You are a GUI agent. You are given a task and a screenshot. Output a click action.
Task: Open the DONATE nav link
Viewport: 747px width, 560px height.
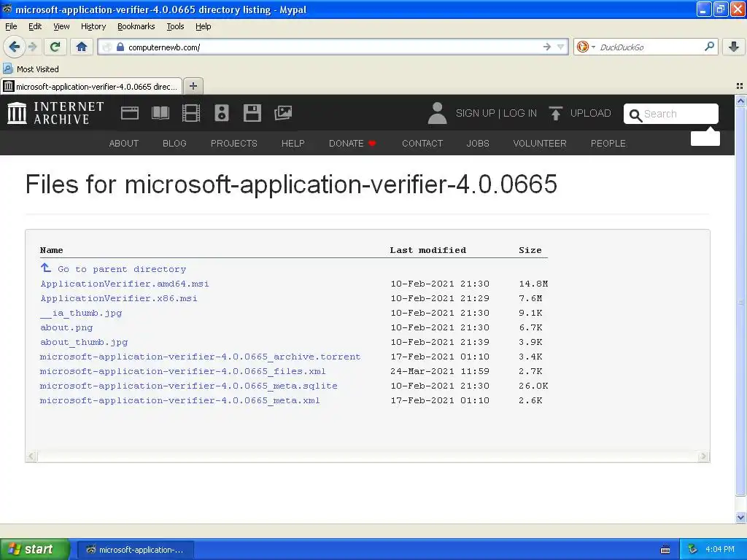[352, 144]
